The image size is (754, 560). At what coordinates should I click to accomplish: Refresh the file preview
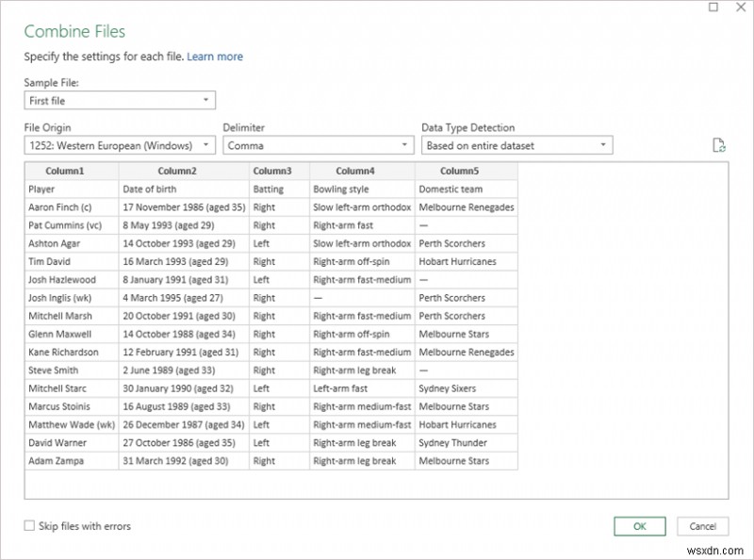point(719,145)
